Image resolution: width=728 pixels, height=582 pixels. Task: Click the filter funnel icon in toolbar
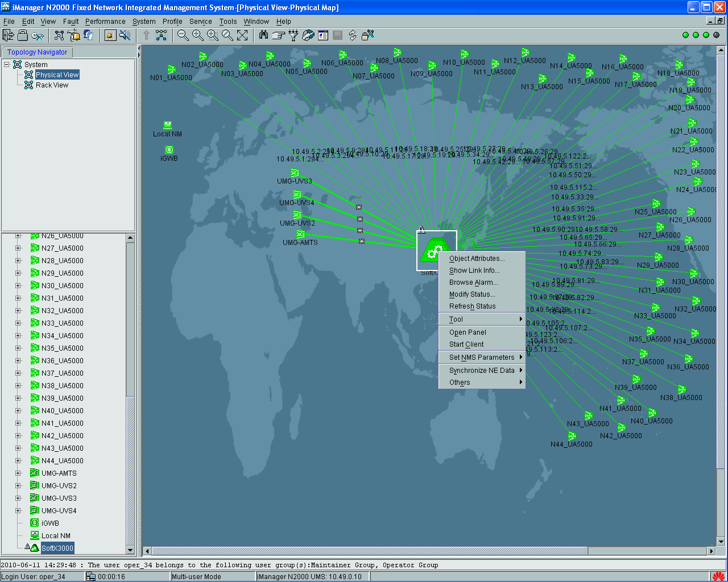pos(293,35)
